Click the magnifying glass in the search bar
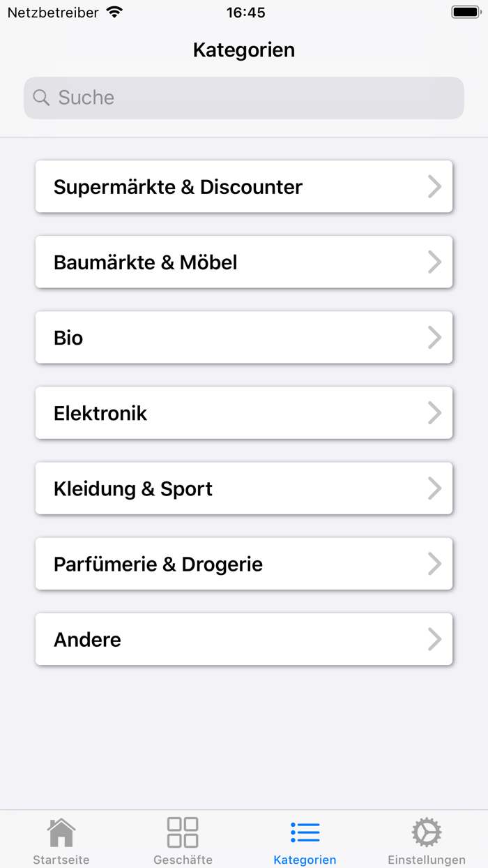The height and width of the screenshot is (868, 488). pos(40,98)
